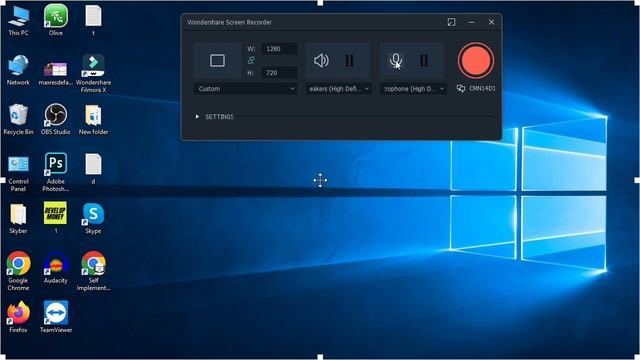The height and width of the screenshot is (360, 640).
Task: Select the Audacity desktop shortcut
Action: point(56,268)
